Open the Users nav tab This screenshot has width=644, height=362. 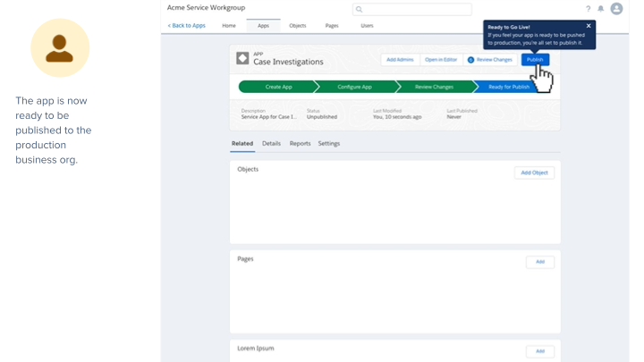click(x=367, y=26)
